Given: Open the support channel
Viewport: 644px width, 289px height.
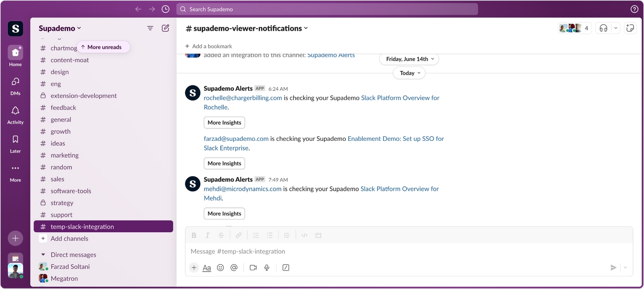Looking at the screenshot, I should [103, 215].
